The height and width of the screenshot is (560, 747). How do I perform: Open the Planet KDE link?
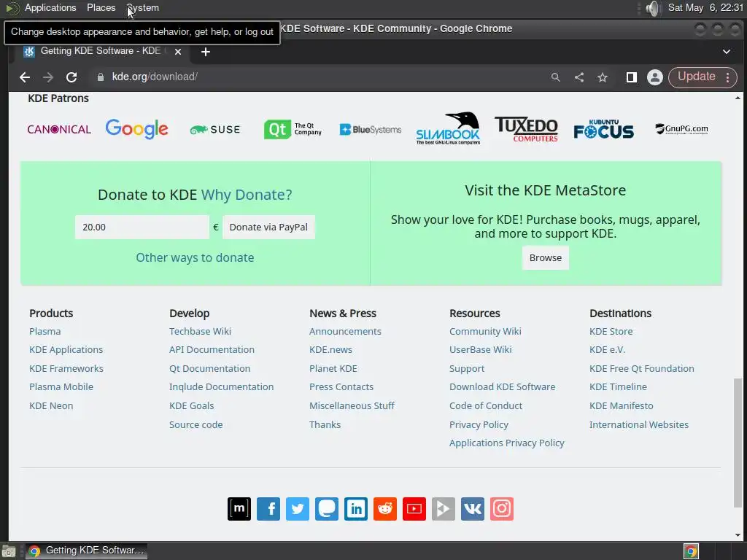pos(333,368)
